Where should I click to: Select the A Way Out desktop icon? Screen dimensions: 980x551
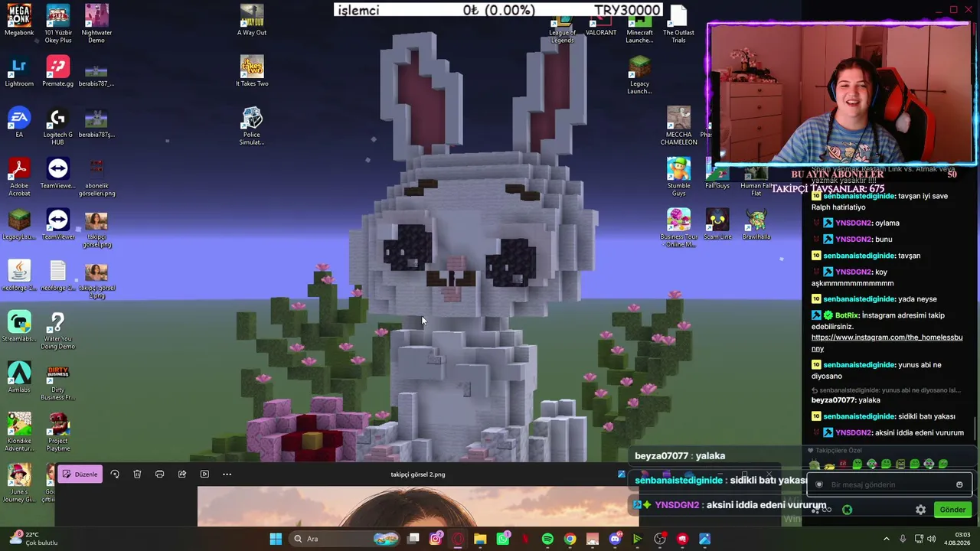point(251,21)
